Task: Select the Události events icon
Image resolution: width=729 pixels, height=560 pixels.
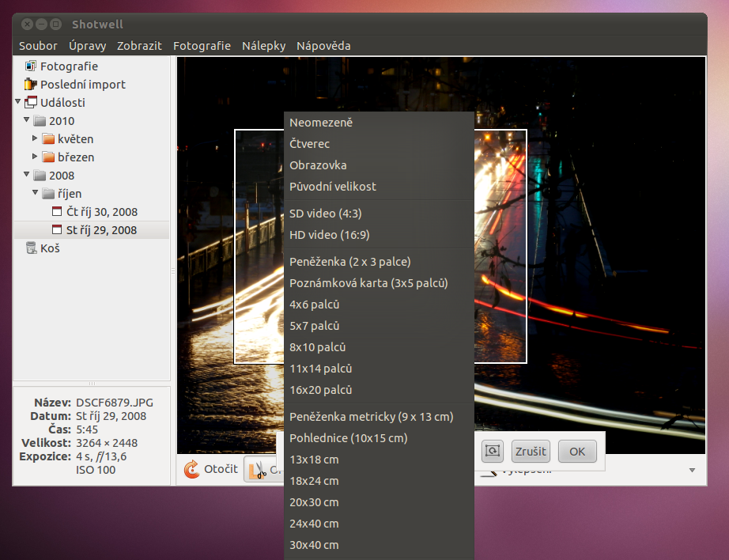Action: (32, 103)
